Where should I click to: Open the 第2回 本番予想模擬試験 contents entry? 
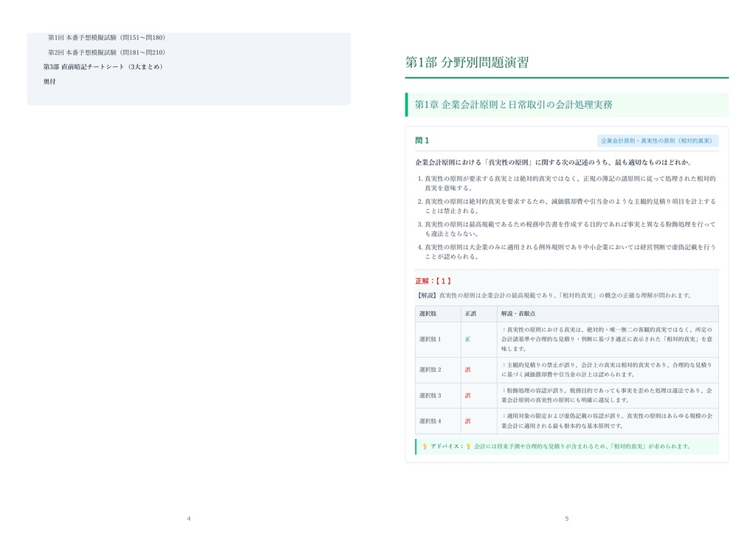point(106,52)
